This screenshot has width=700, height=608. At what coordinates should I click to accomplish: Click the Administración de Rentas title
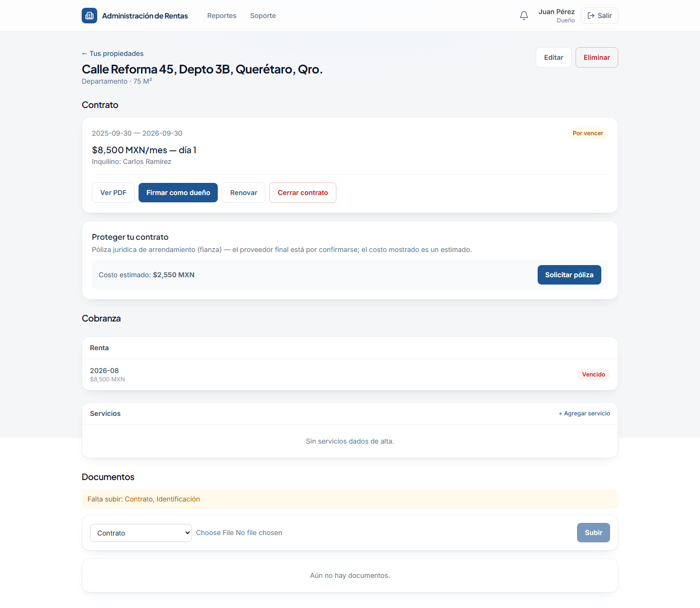[145, 16]
